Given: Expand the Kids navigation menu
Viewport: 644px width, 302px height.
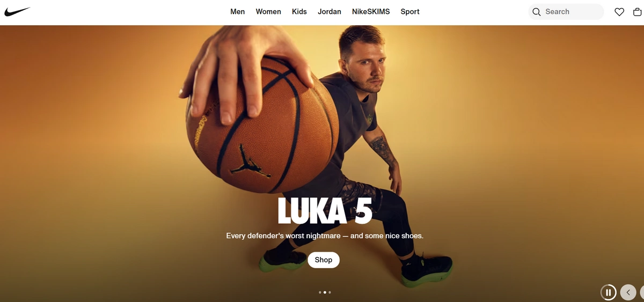Looking at the screenshot, I should [x=299, y=12].
